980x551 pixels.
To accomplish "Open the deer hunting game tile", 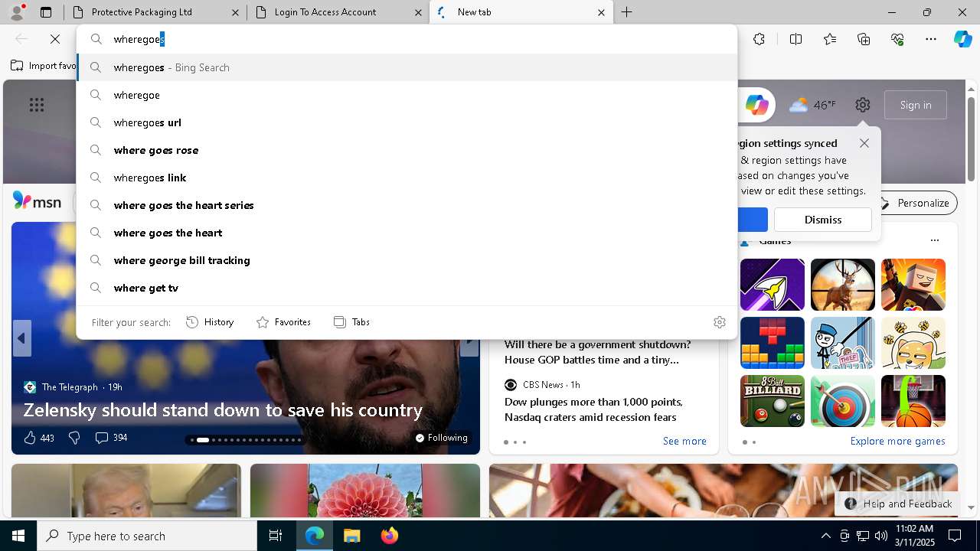I will 843,285.
